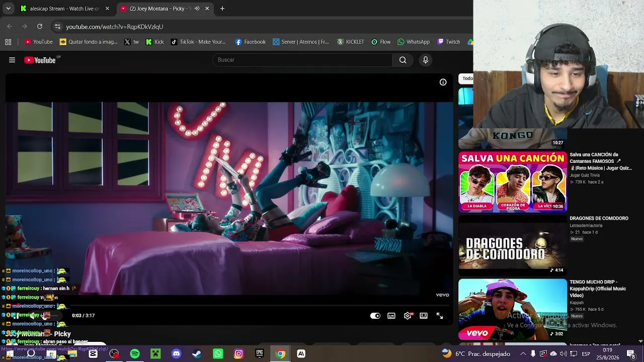Open Instagram from the taskbar

[238, 354]
